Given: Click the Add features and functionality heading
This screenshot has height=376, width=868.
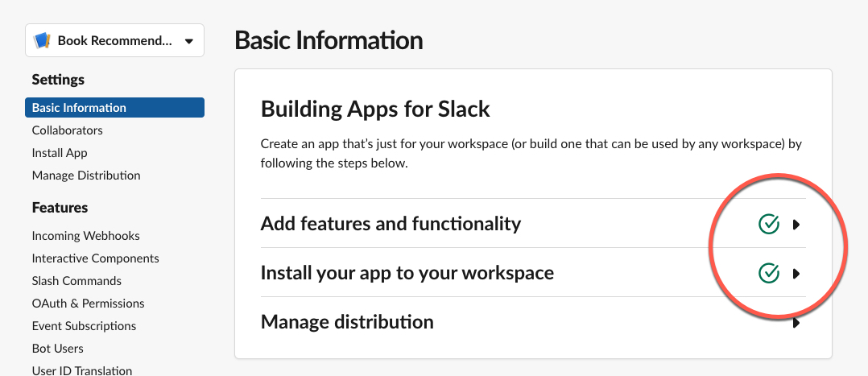Looking at the screenshot, I should click(x=391, y=224).
